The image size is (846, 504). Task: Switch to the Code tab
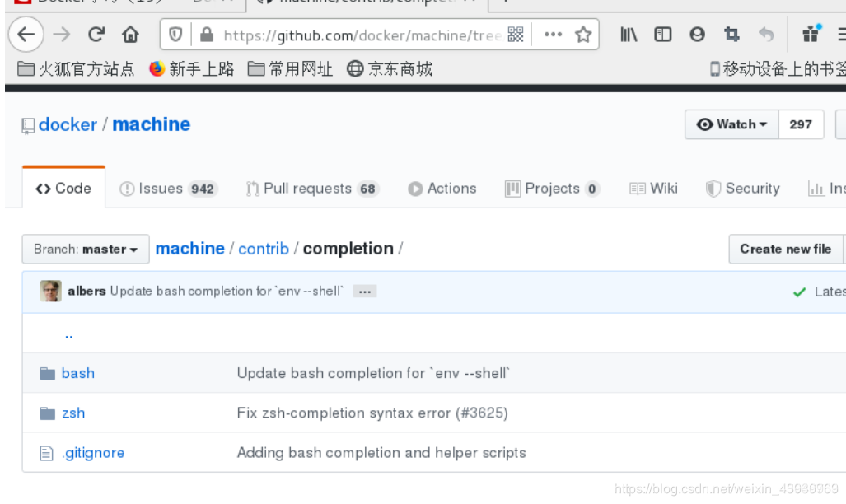(x=63, y=189)
